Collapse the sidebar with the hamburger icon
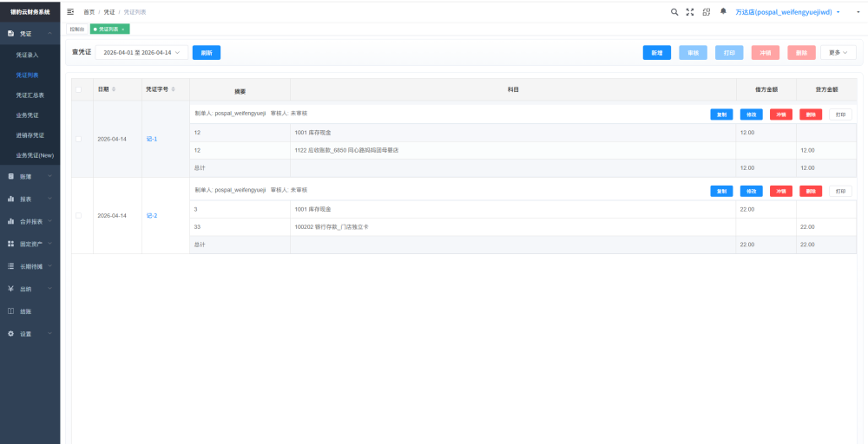Viewport: 868px width, 444px height. click(x=70, y=11)
